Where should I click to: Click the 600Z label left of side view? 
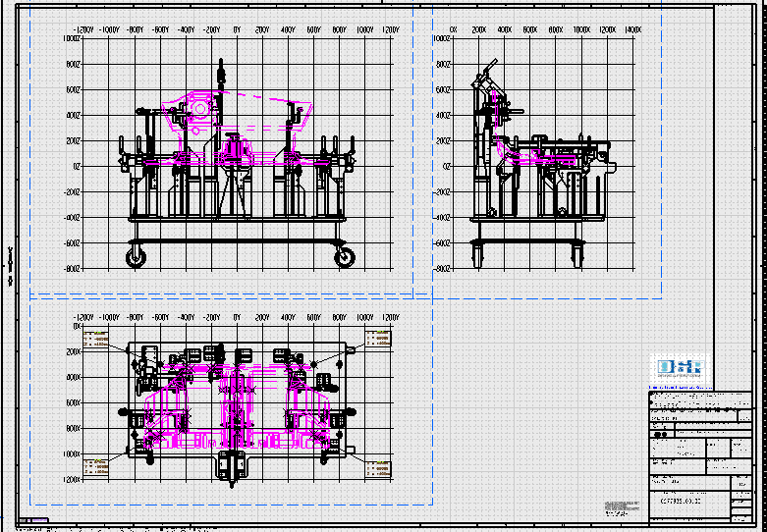(x=442, y=90)
